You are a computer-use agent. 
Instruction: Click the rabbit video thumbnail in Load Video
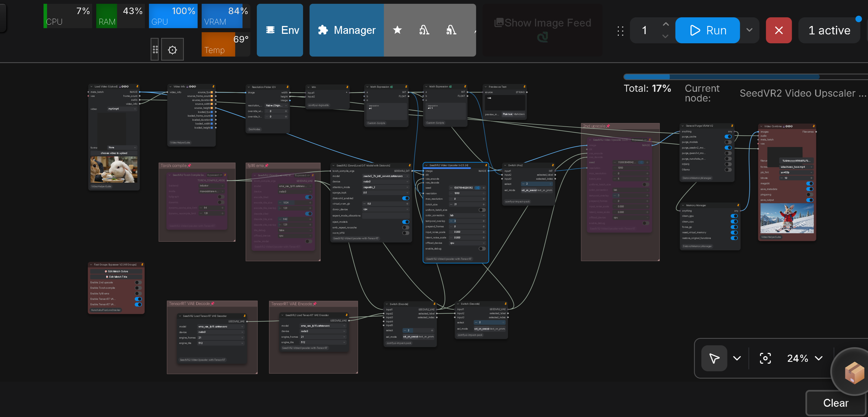click(x=114, y=169)
